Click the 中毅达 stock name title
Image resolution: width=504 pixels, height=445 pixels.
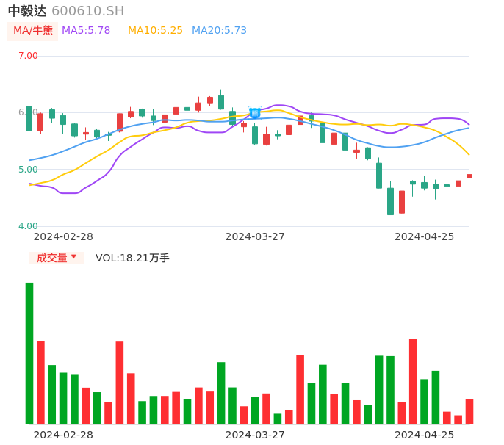pos(27,11)
